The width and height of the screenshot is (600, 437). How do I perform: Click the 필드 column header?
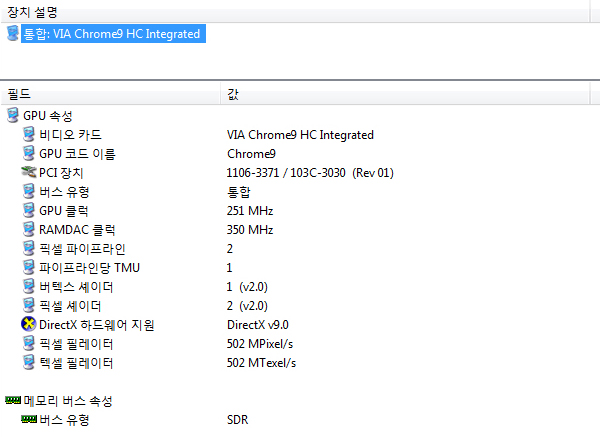pyautogui.click(x=20, y=94)
